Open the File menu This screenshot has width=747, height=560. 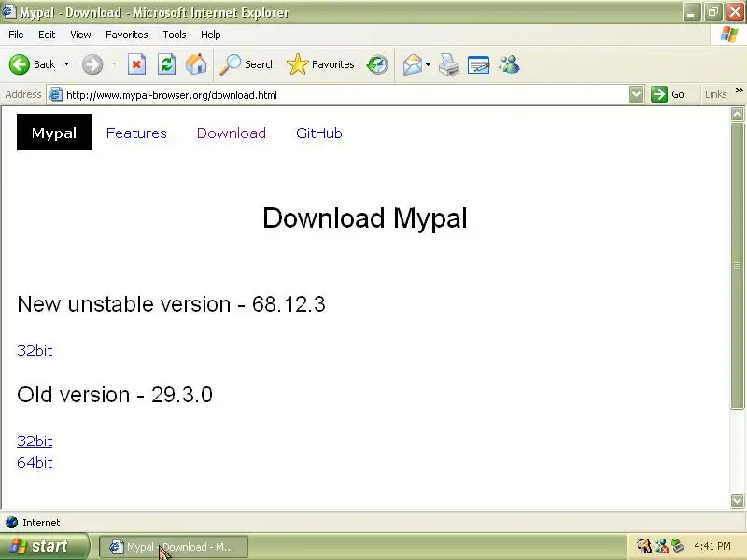tap(16, 35)
